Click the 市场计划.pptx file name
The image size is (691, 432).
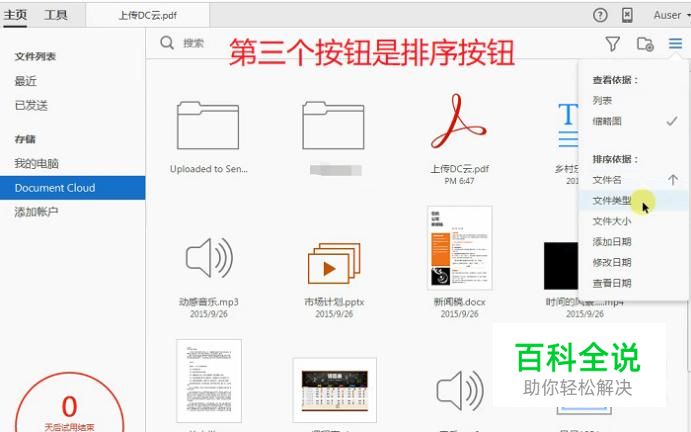coord(334,302)
